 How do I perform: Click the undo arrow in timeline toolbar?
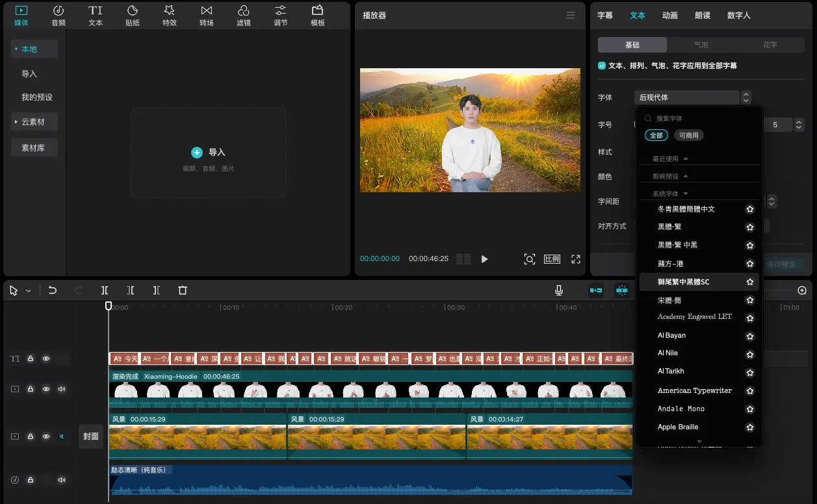click(x=53, y=290)
